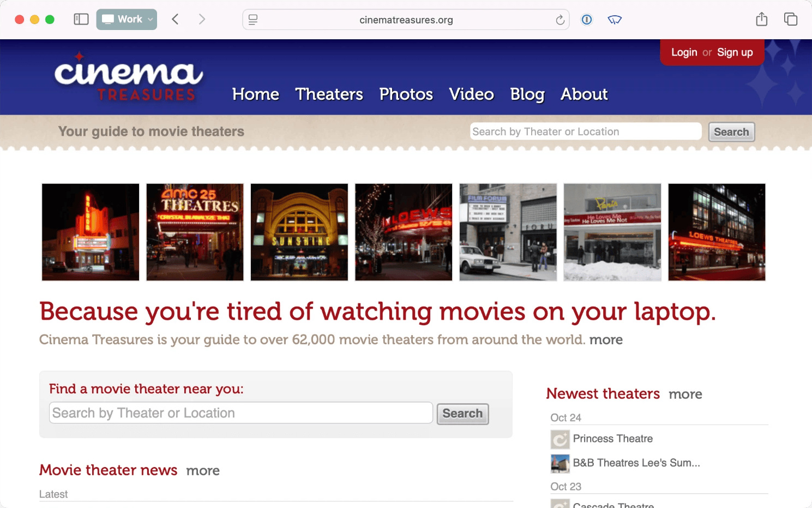812x508 pixels.
Task: Open the About page
Action: 584,94
